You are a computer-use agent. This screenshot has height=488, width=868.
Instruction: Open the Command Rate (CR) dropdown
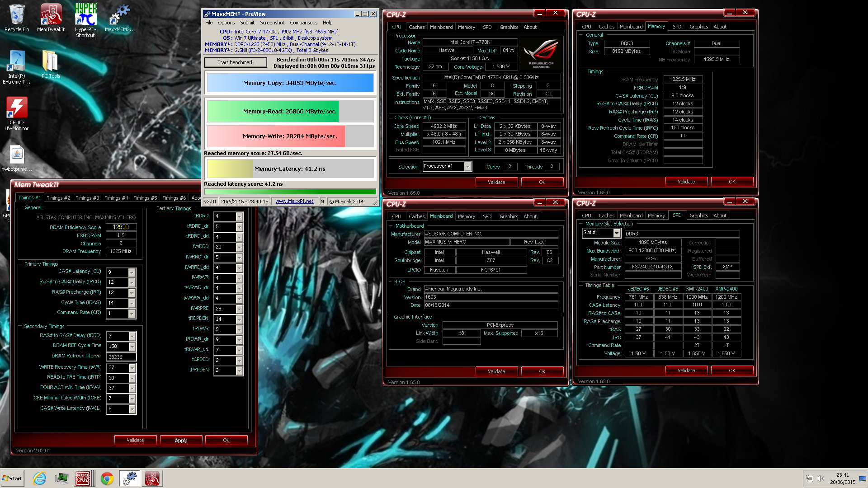click(x=132, y=314)
